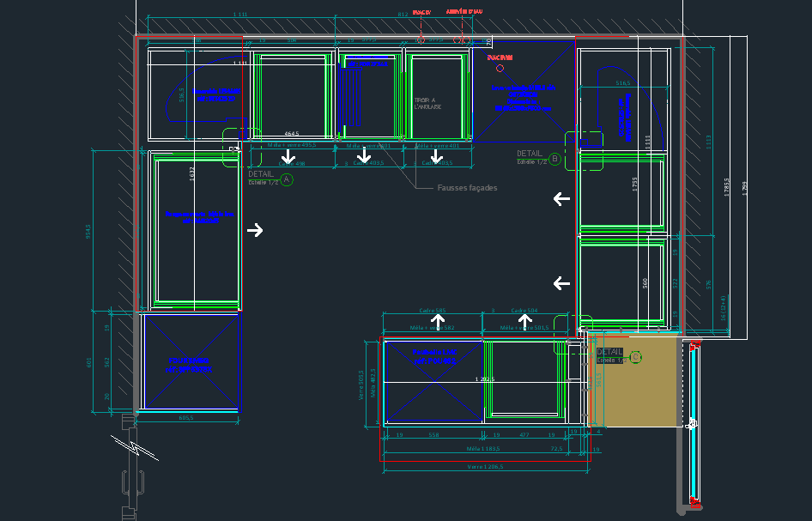Click the green circled B detail marker
This screenshot has height=521, width=812.
point(554,159)
